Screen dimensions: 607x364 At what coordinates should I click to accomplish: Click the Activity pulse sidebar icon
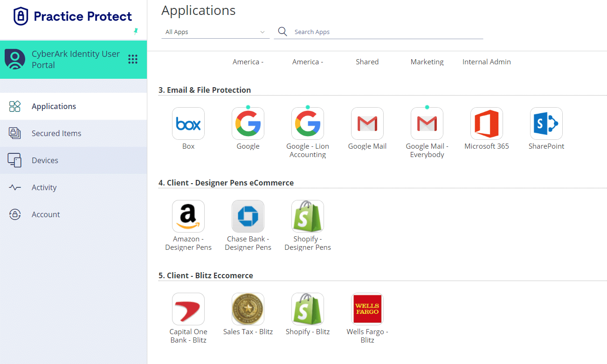(15, 187)
